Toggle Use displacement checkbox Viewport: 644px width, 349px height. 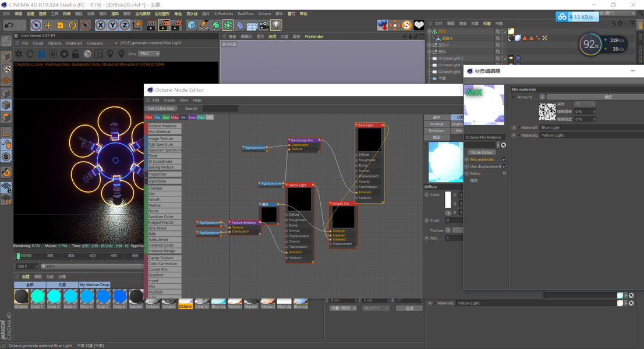pyautogui.click(x=504, y=166)
